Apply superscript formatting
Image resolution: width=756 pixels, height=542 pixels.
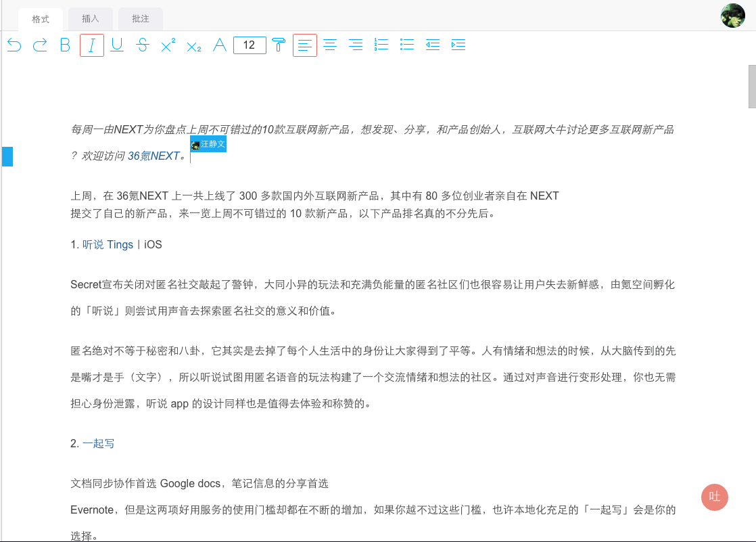point(168,45)
